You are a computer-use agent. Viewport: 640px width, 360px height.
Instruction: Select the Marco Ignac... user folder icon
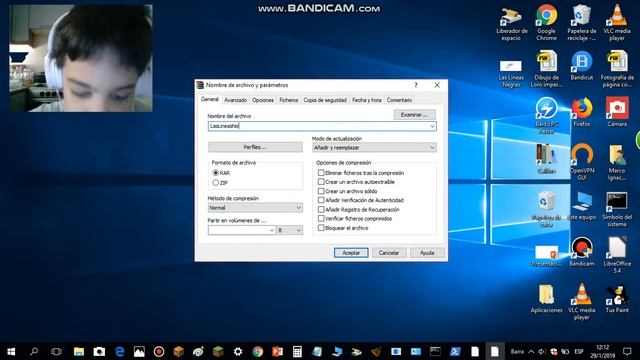[x=617, y=162]
